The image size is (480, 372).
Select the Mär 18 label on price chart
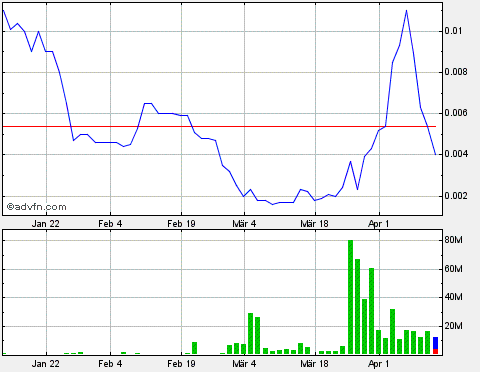tap(314, 224)
